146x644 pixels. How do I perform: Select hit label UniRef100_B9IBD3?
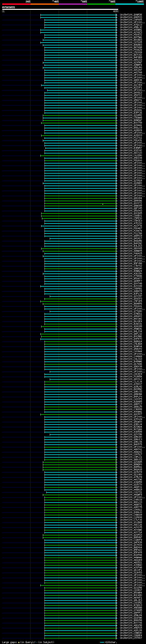tap(131, 40)
